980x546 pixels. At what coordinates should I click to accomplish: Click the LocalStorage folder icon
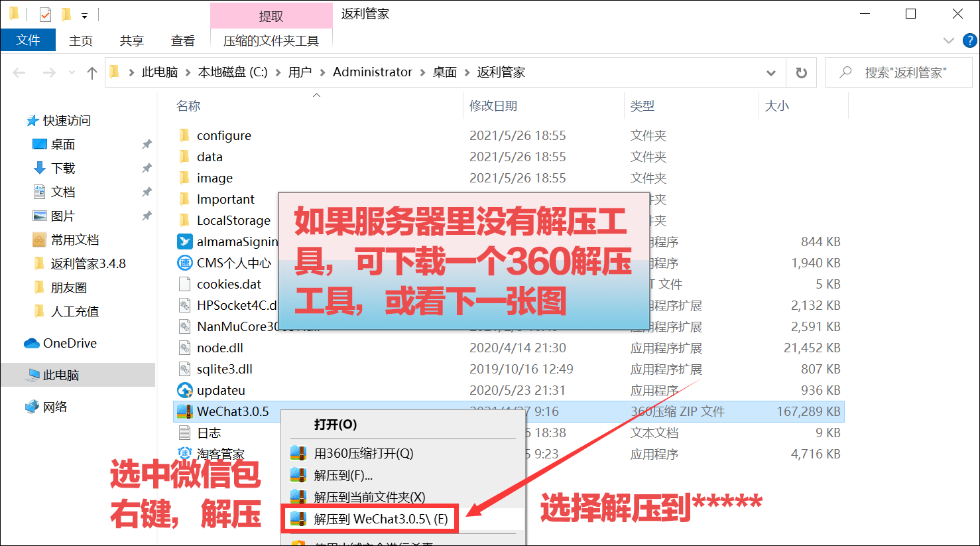click(x=185, y=220)
